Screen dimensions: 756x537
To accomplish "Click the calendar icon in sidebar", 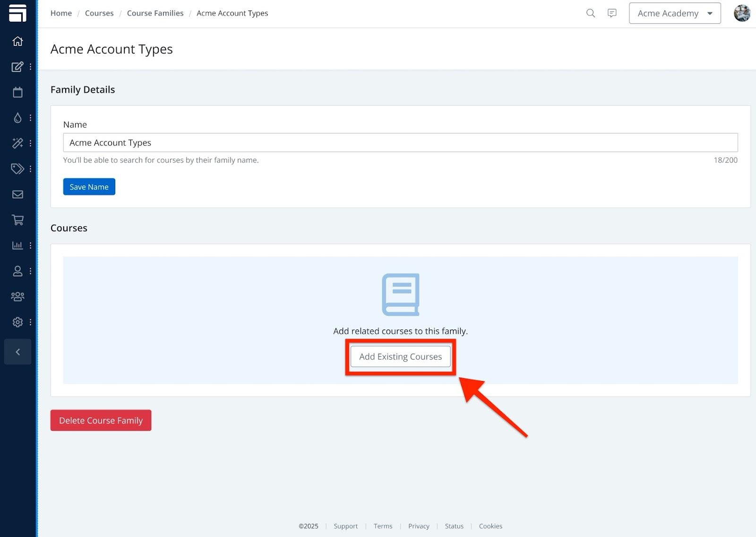I will [17, 92].
